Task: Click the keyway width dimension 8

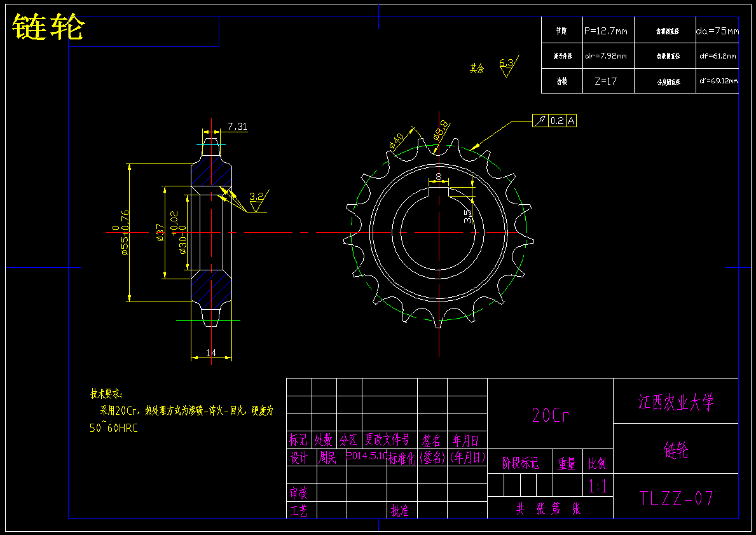Action: (x=438, y=177)
